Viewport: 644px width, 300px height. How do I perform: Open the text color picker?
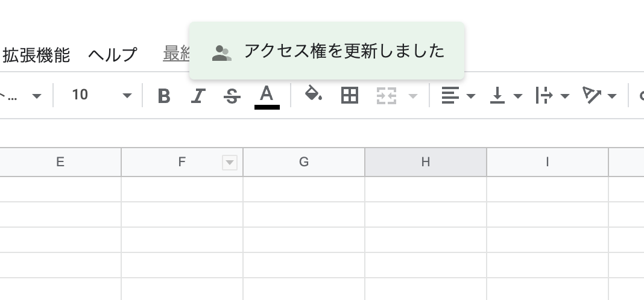pos(267,97)
